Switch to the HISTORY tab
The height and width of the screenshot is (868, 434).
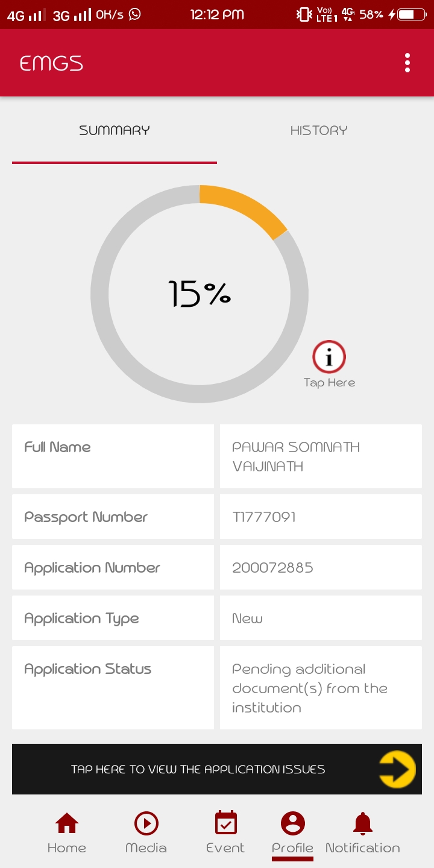tap(319, 130)
